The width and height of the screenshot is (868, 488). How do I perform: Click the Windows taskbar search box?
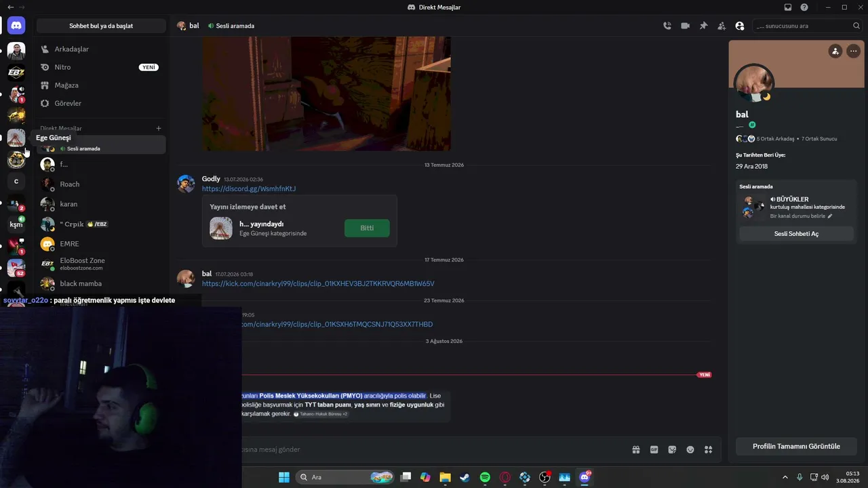(x=346, y=477)
